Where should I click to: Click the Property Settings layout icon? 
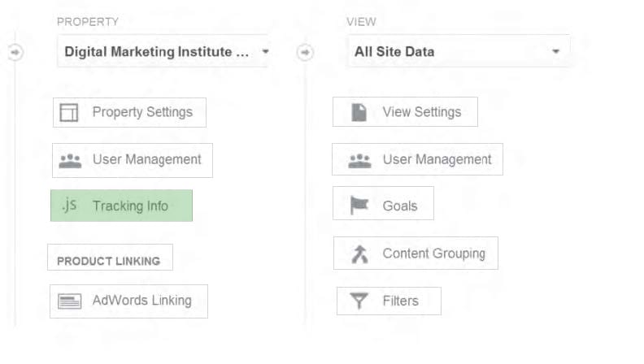pos(68,112)
